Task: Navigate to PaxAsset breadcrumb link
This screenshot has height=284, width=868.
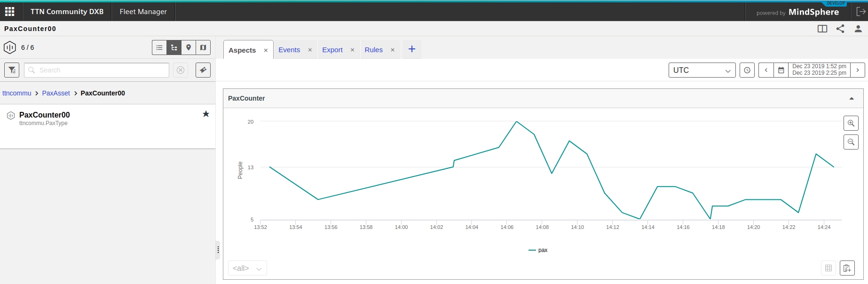Action: [56, 93]
